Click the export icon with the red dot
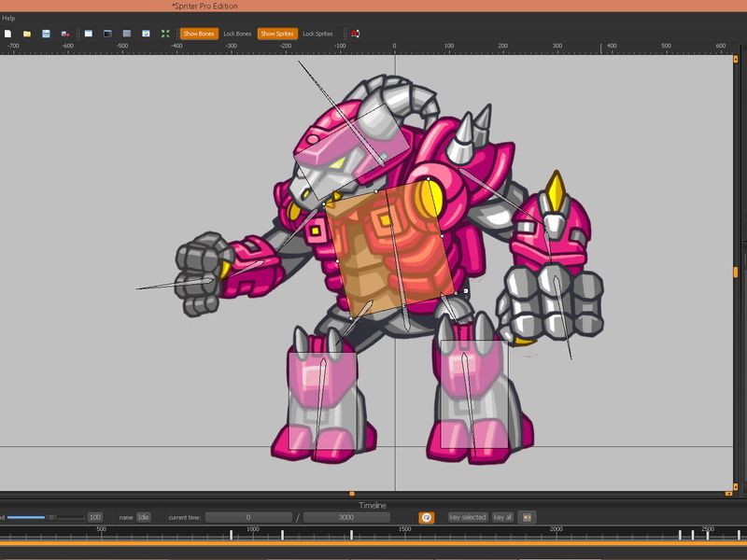Image resolution: width=747 pixels, height=560 pixels. click(x=65, y=34)
